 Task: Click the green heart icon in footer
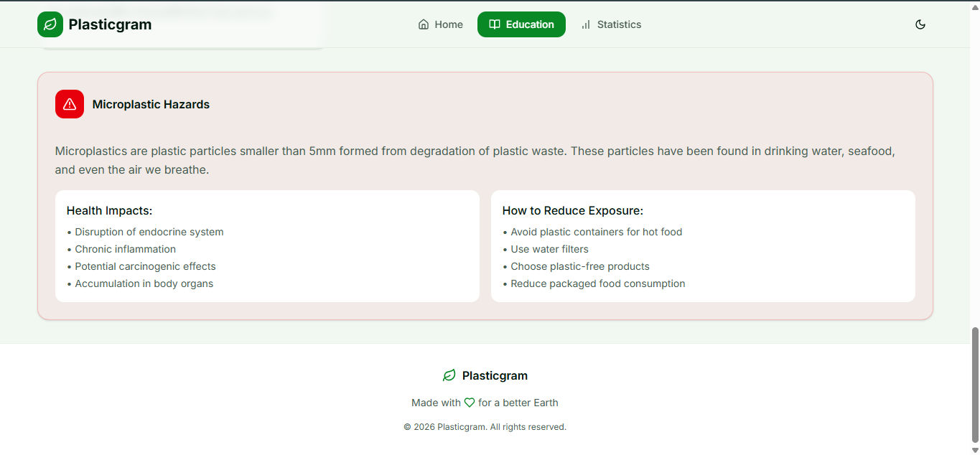click(470, 403)
